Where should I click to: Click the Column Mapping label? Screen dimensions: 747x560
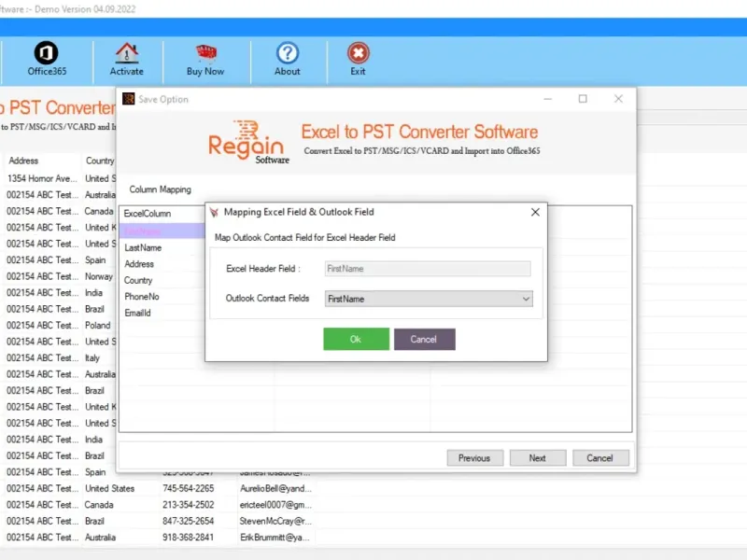[160, 189]
